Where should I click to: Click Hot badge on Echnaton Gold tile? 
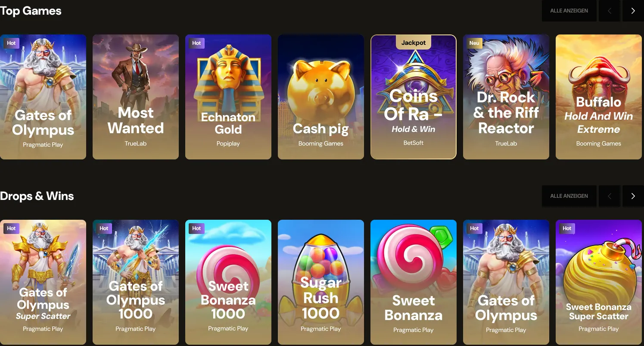196,43
